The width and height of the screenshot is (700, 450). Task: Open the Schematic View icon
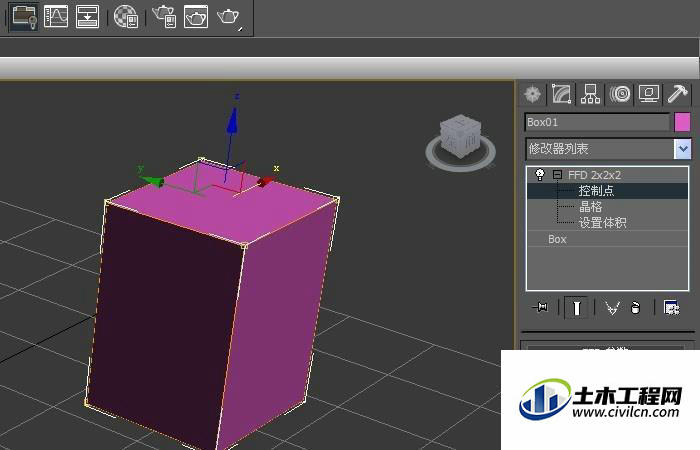88,17
